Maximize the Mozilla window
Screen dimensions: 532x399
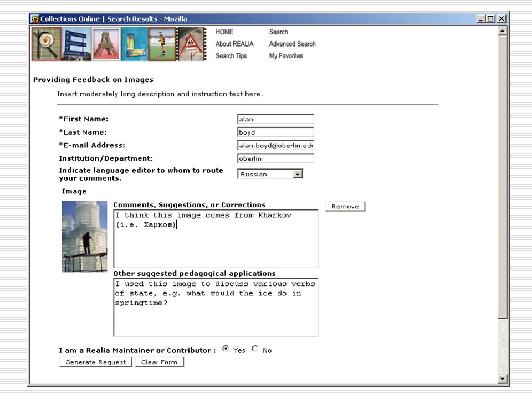(490, 19)
